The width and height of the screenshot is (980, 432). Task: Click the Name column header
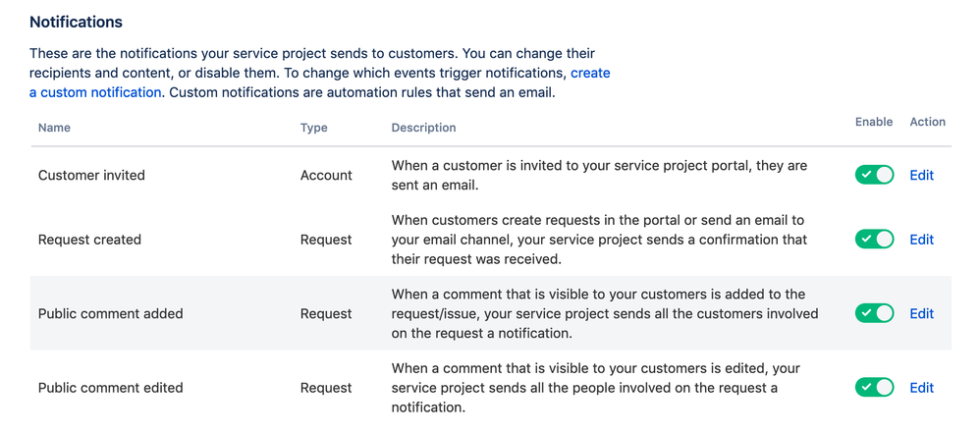point(54,128)
